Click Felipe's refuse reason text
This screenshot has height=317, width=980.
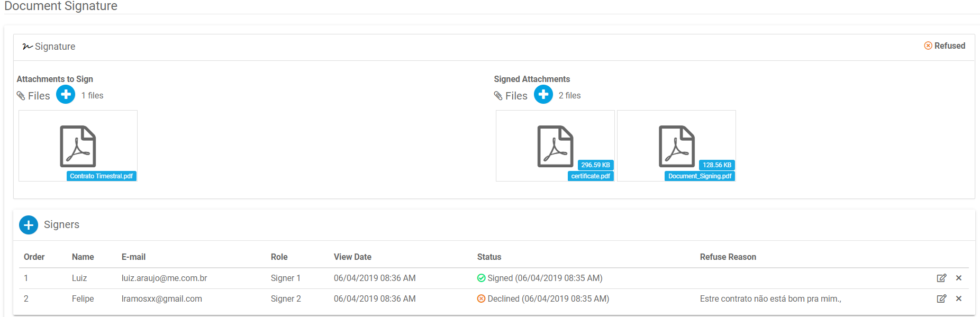tap(770, 298)
